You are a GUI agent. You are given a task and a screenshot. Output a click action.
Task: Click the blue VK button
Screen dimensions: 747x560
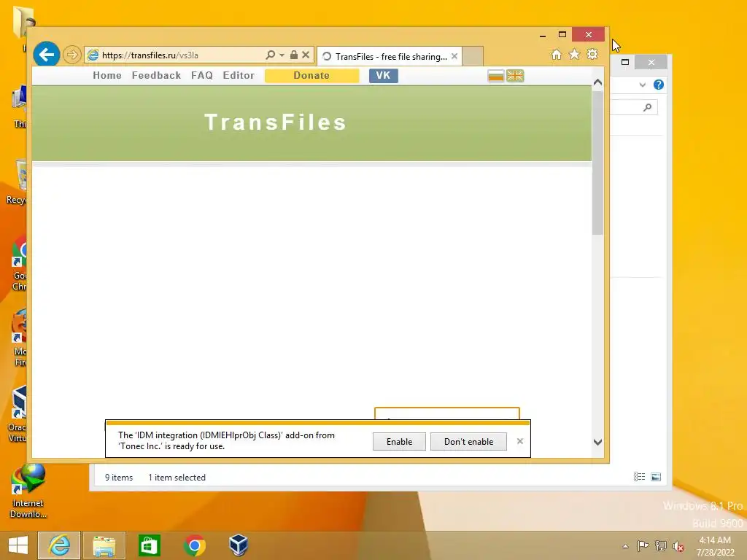tap(384, 76)
